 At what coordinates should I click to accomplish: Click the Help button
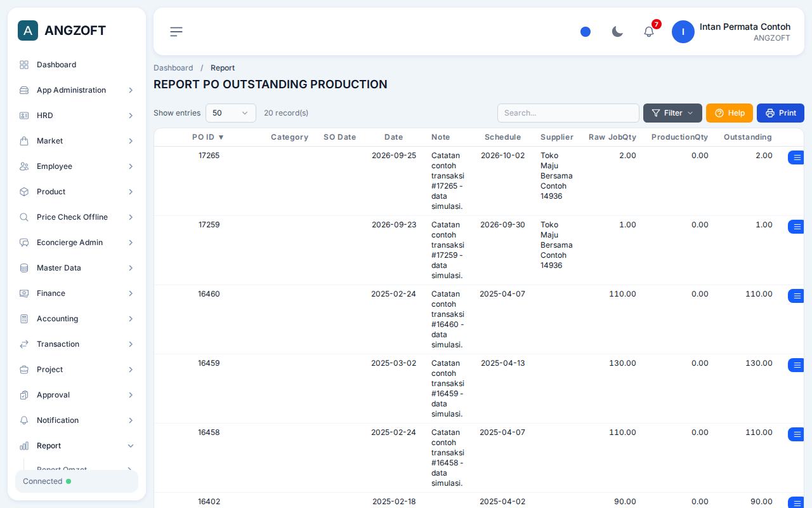pos(730,113)
